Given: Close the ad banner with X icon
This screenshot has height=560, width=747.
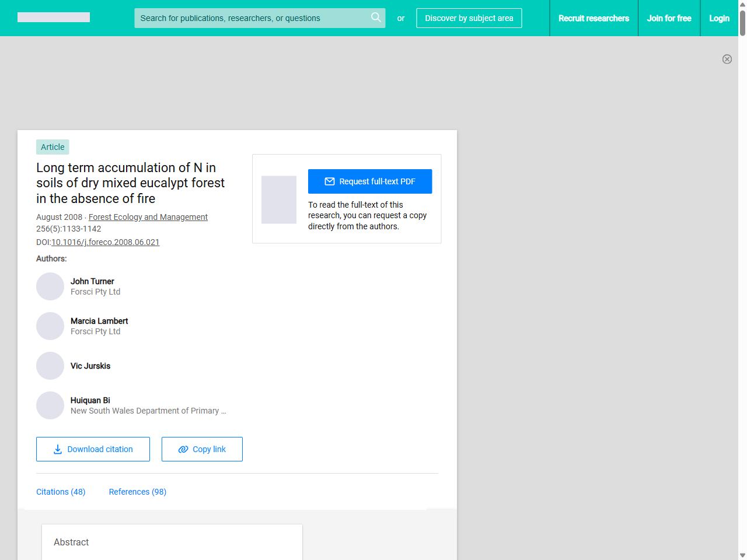Looking at the screenshot, I should 727,59.
